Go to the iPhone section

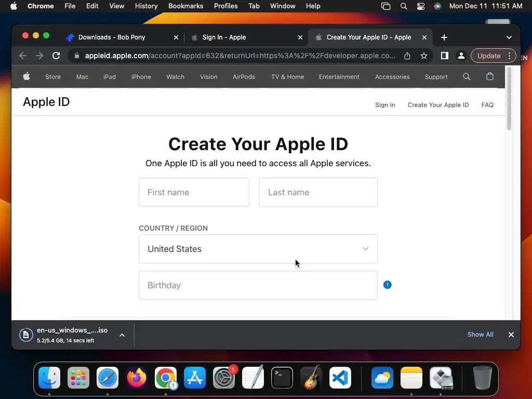141,77
